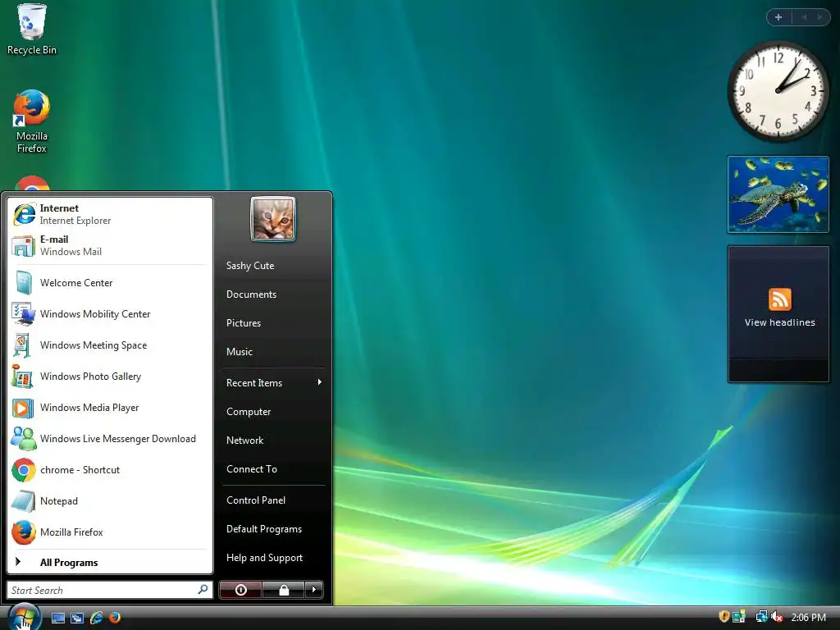Click Switch between windows icon
The width and height of the screenshot is (840, 630).
coord(77,618)
